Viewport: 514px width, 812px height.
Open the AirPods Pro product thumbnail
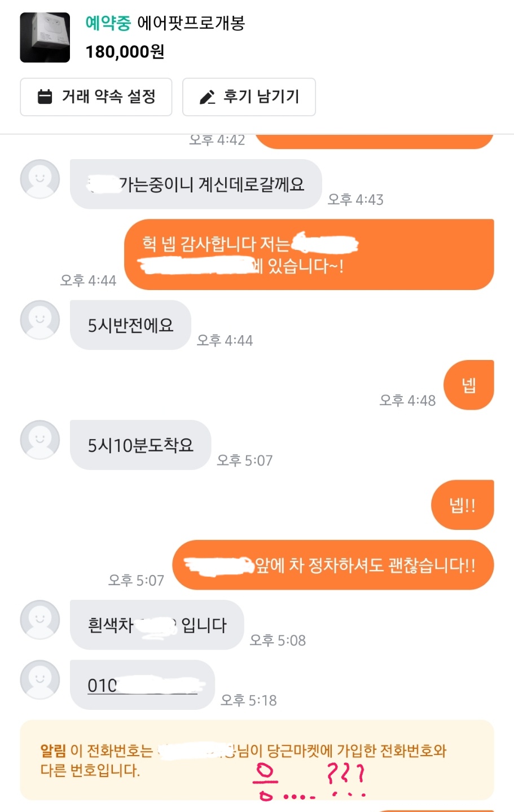(45, 37)
